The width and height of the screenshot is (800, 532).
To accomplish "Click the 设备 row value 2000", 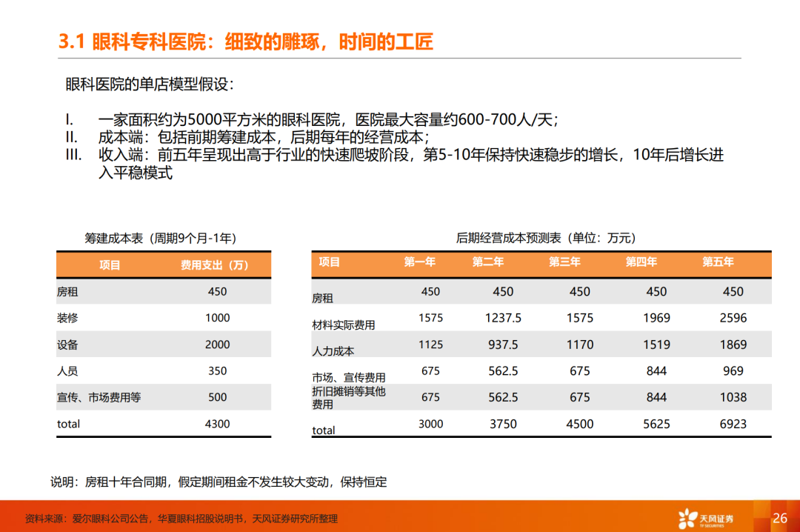I will coord(217,345).
